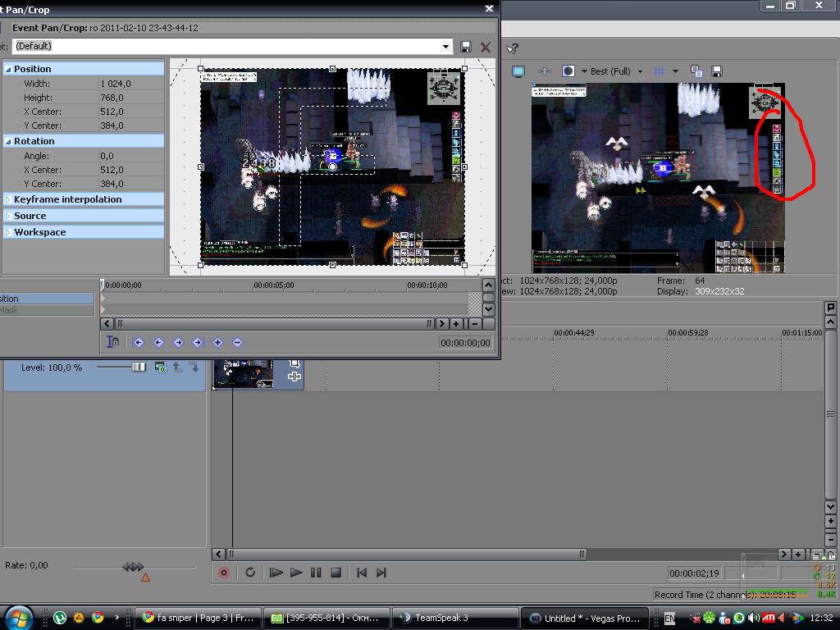
Task: Click the Play button in transport bar
Action: 295,573
